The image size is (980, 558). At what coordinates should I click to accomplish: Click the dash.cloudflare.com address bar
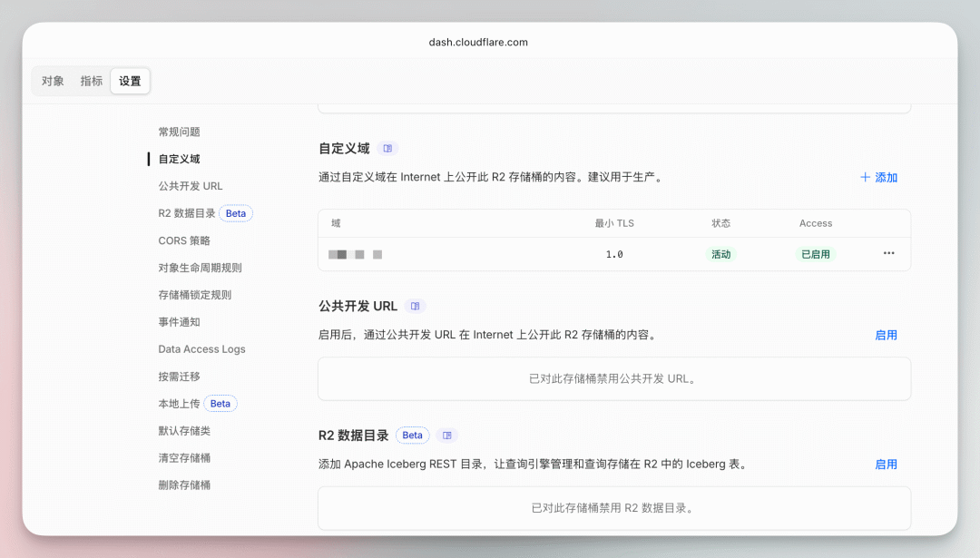point(478,42)
